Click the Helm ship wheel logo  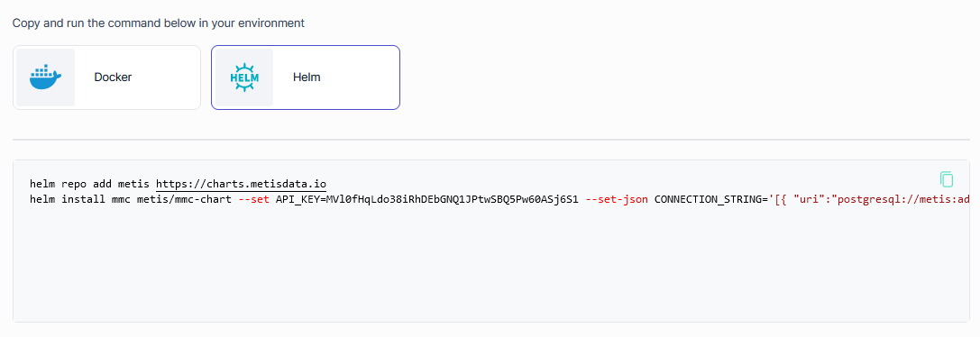[x=244, y=77]
